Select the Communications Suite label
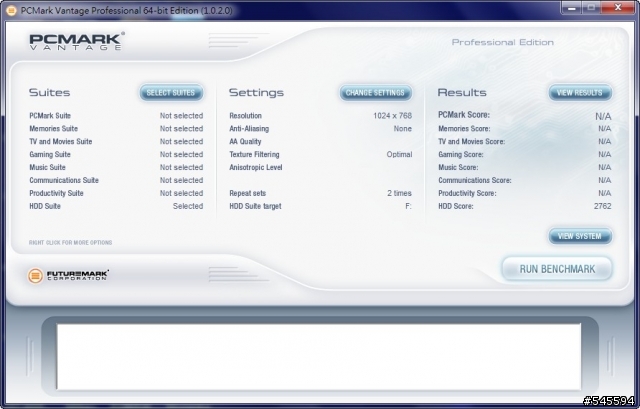640x409 pixels. (x=64, y=180)
